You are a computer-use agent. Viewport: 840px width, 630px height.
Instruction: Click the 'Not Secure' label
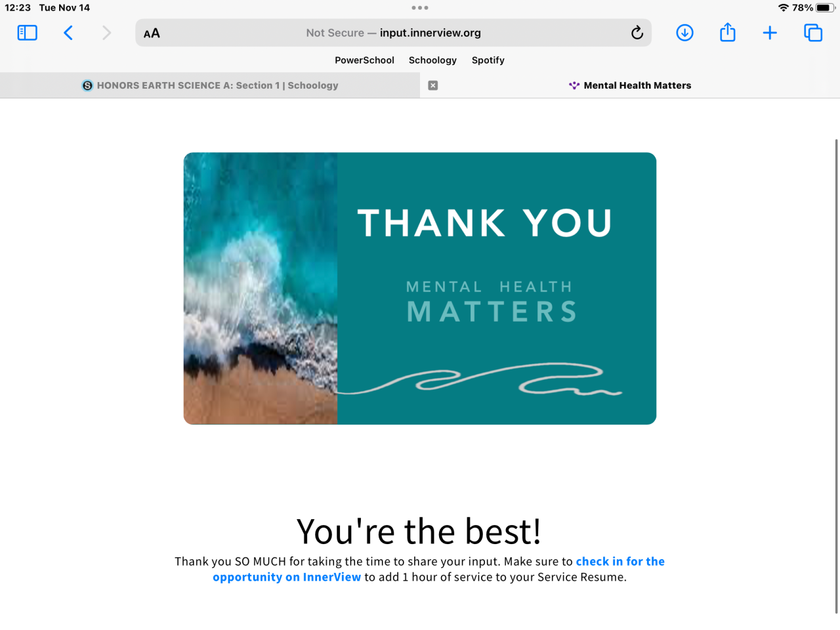click(x=335, y=33)
